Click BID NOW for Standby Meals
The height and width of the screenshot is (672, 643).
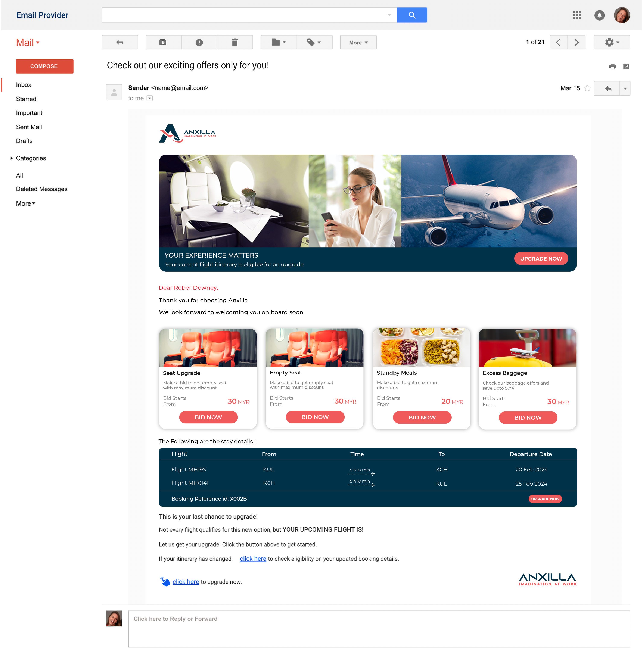(x=422, y=417)
